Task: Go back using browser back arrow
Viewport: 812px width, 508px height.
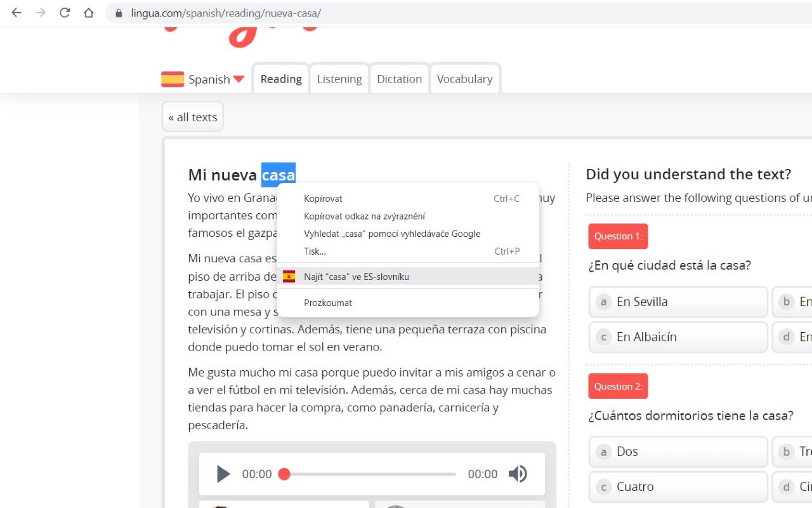Action: tap(16, 13)
